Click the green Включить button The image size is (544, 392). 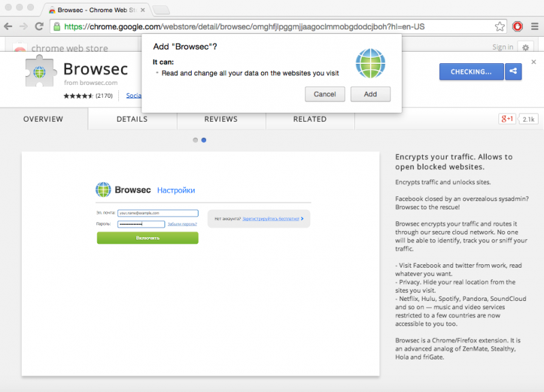[148, 238]
